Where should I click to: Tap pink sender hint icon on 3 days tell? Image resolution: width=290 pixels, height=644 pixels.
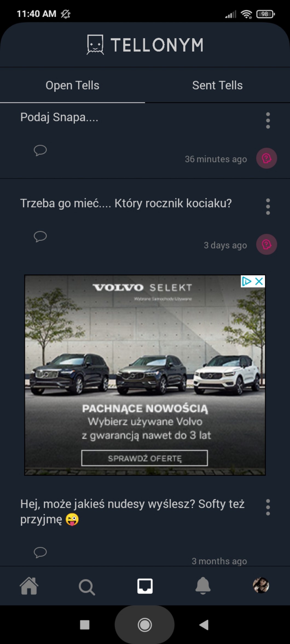[266, 244]
